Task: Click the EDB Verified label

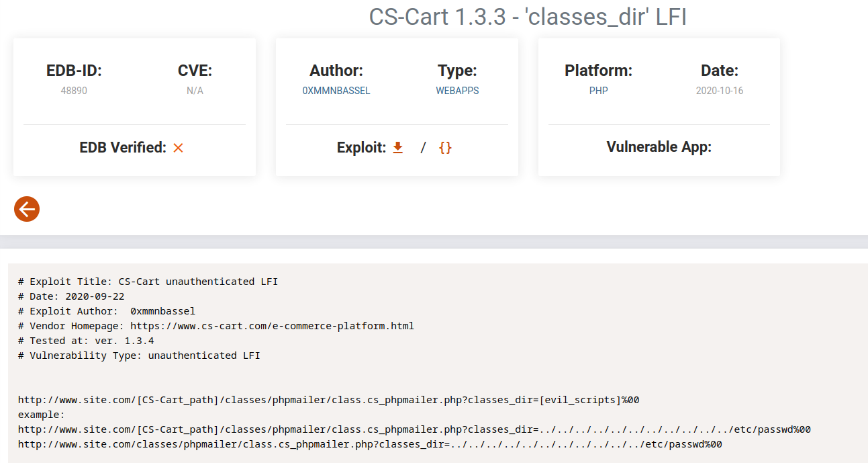Action: [123, 147]
